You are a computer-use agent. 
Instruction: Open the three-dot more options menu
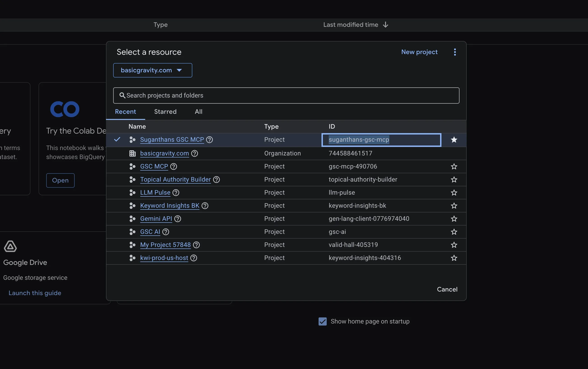click(x=455, y=52)
